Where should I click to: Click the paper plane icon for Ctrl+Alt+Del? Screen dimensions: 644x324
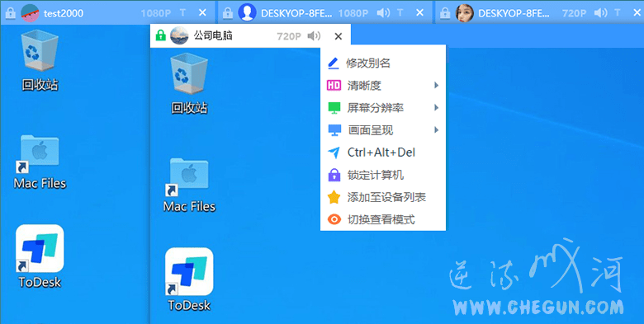[334, 153]
